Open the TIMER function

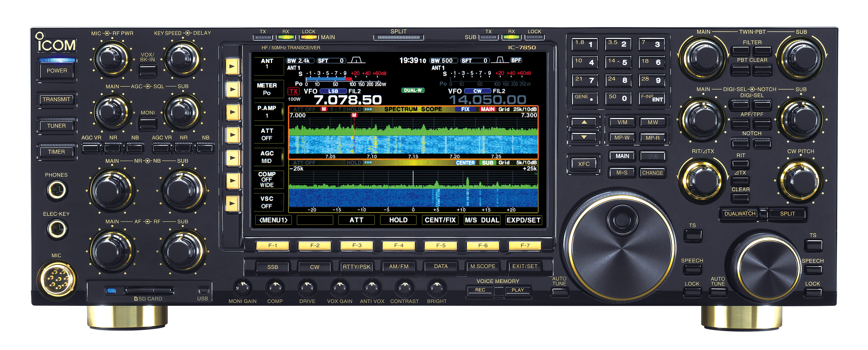coord(57,152)
